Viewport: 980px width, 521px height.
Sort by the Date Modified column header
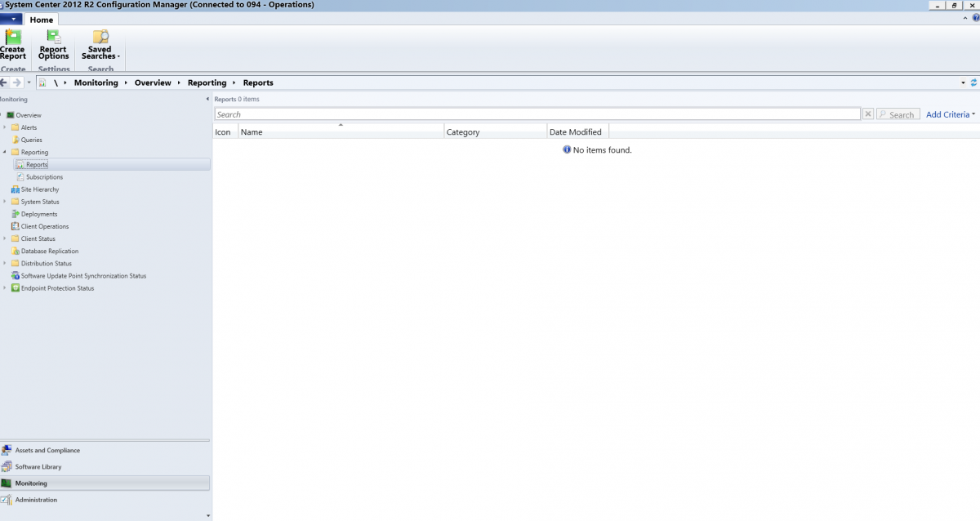(x=577, y=131)
